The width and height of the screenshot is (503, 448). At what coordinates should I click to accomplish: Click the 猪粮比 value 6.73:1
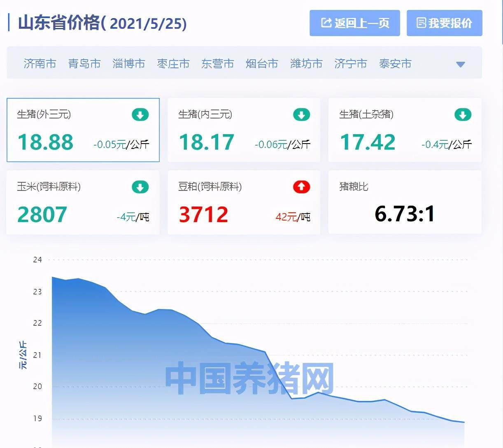[405, 214]
